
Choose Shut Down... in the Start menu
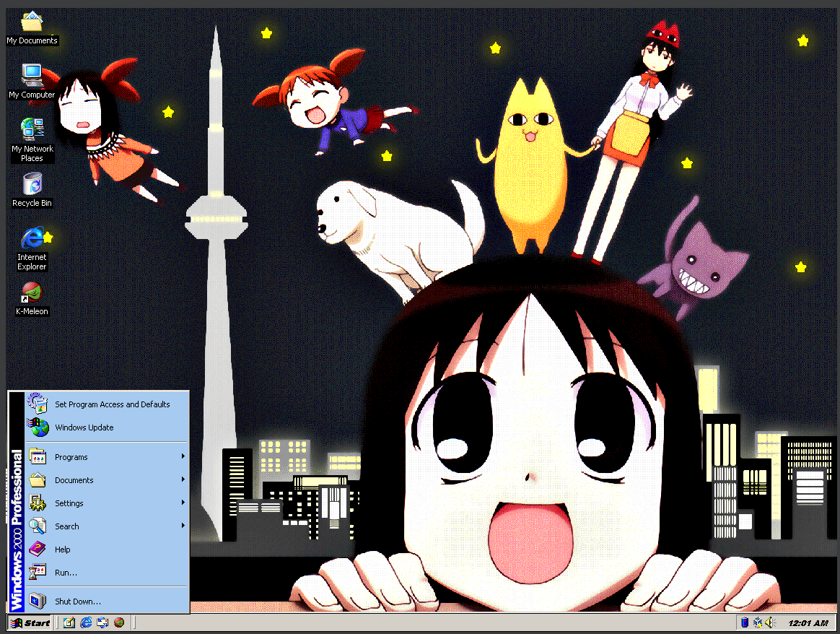point(107,602)
